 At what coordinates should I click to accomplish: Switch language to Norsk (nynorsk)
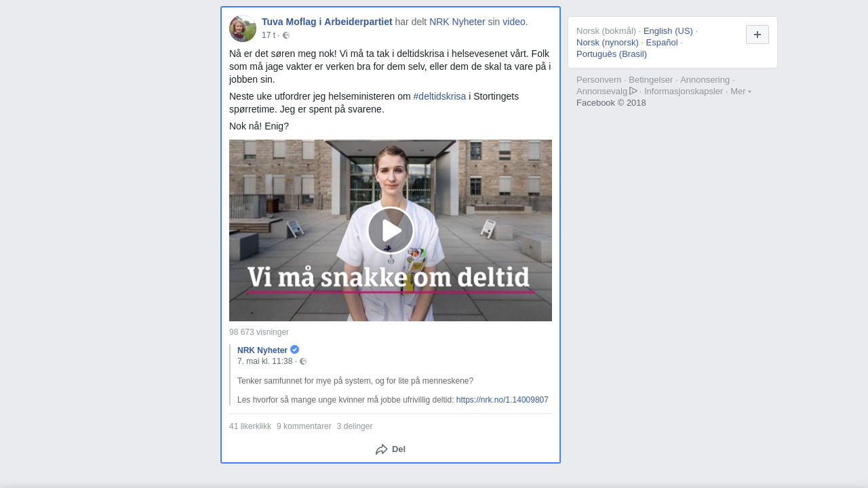click(x=608, y=43)
